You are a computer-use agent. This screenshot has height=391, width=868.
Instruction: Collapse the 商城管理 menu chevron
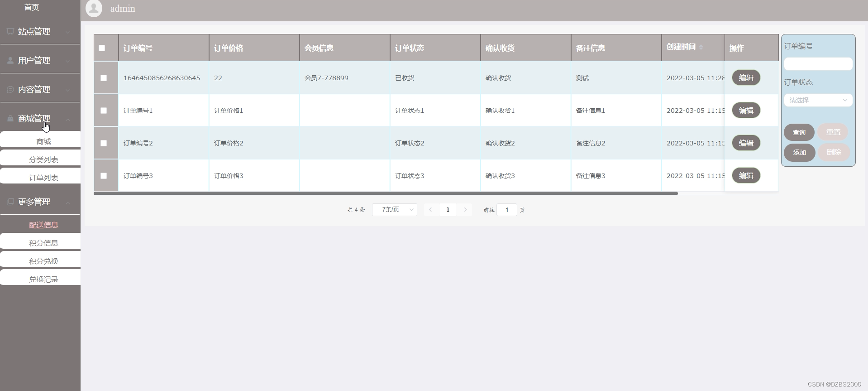68,119
